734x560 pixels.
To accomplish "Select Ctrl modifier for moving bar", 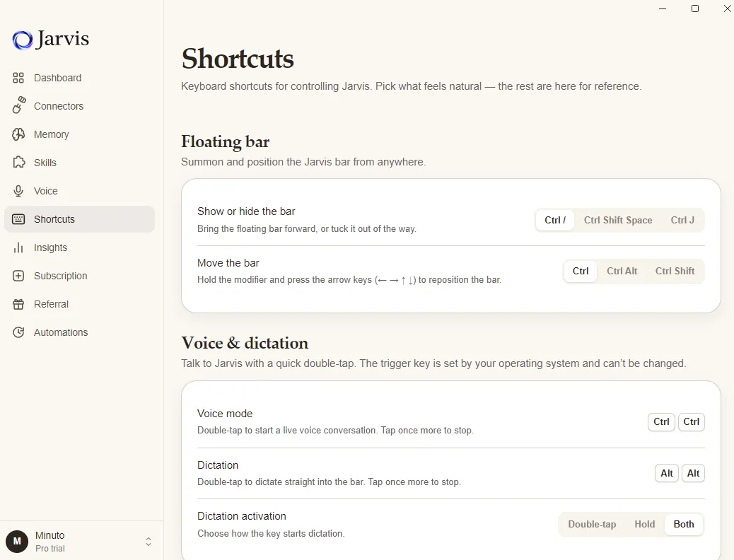I will pyautogui.click(x=581, y=271).
